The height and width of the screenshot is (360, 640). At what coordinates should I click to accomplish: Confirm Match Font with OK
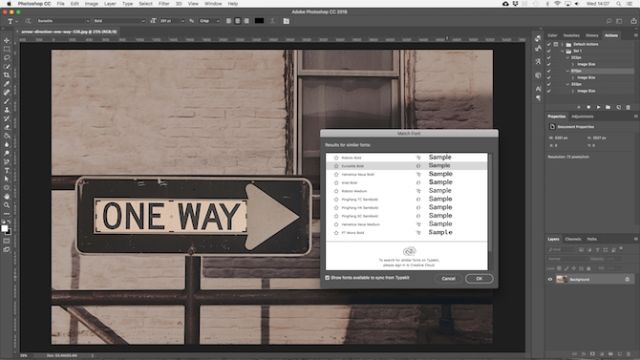pyautogui.click(x=479, y=278)
